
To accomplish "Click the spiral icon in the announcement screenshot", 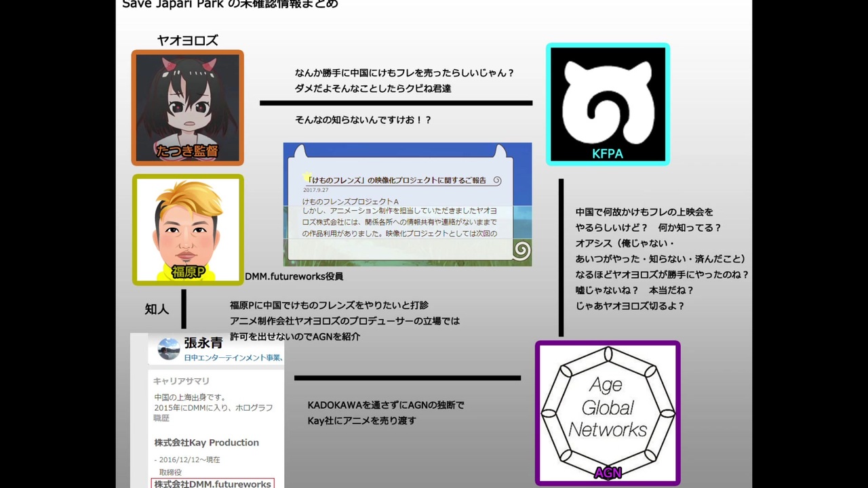I will tap(521, 251).
